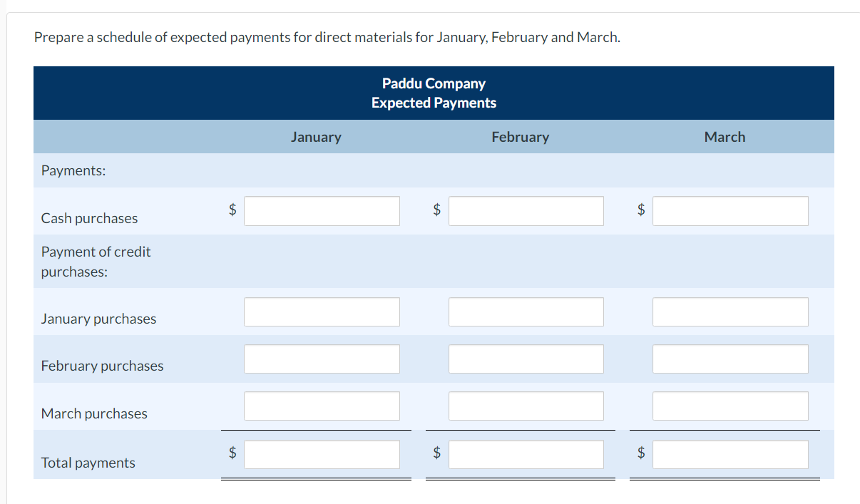
Task: Click the January Cash purchases input field
Action: [x=322, y=210]
